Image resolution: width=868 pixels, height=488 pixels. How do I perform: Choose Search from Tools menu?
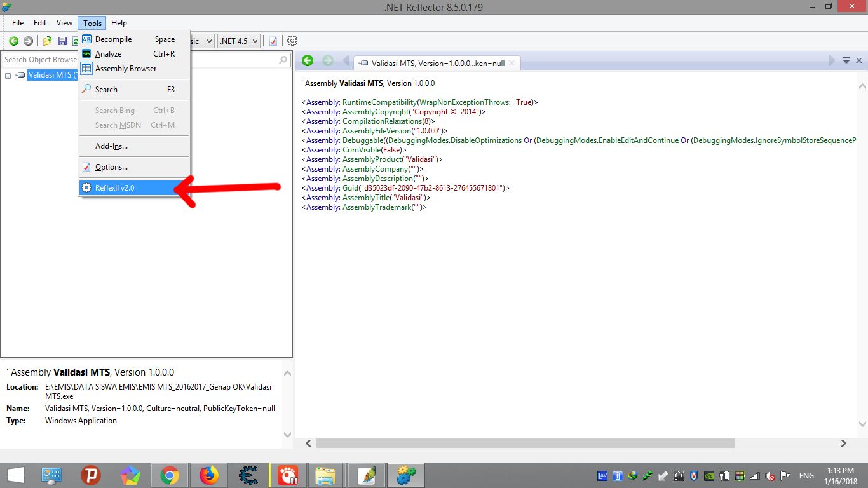click(134, 90)
